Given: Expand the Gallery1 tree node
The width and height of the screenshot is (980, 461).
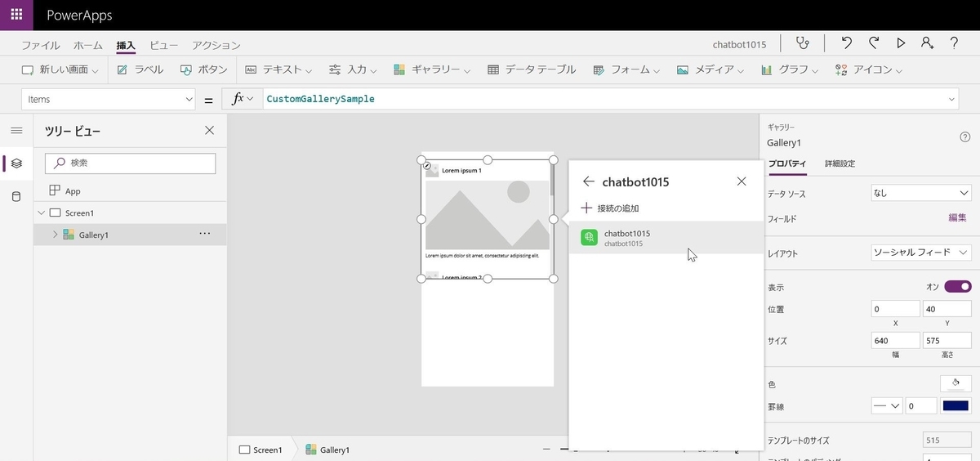Looking at the screenshot, I should tap(55, 235).
